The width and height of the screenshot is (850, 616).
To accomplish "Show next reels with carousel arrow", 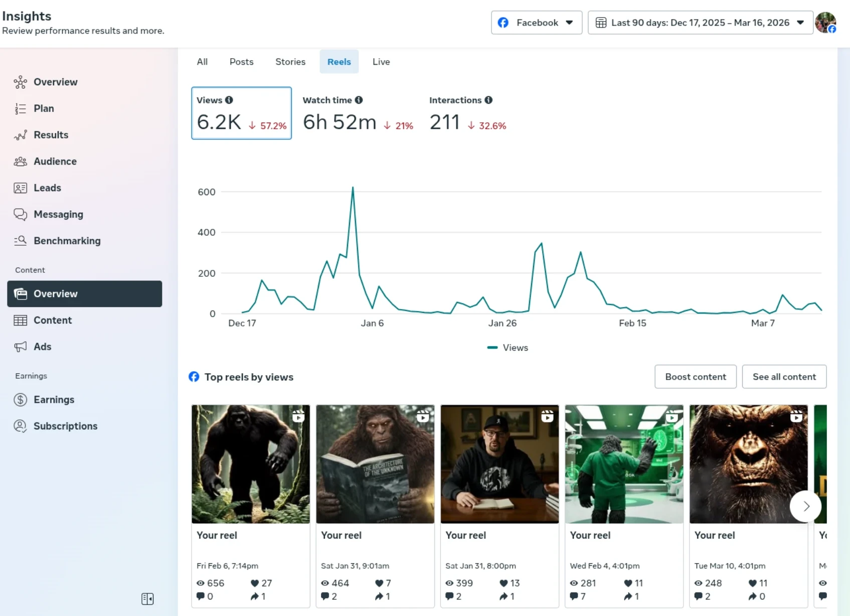I will (x=805, y=506).
